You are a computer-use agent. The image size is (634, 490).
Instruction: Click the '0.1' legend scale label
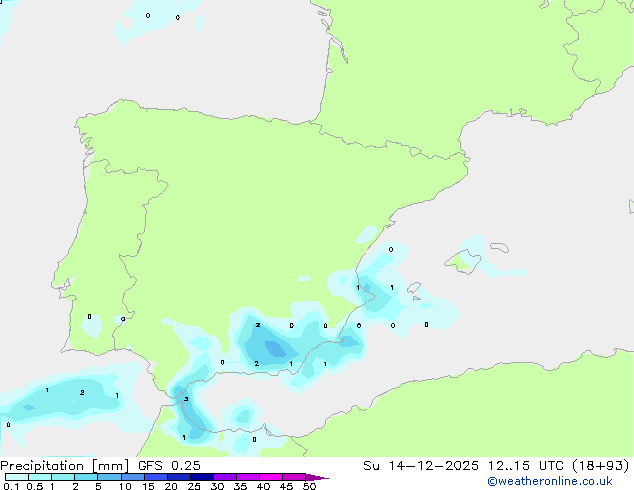pos(11,486)
